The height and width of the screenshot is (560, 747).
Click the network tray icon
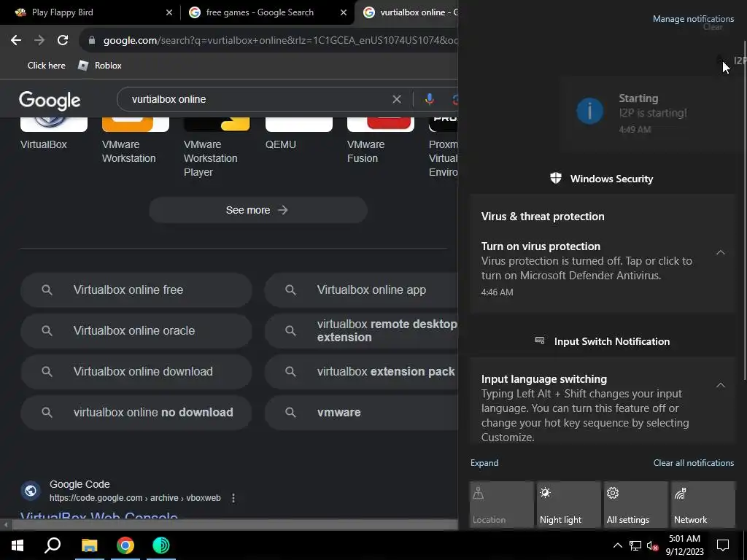coord(635,545)
